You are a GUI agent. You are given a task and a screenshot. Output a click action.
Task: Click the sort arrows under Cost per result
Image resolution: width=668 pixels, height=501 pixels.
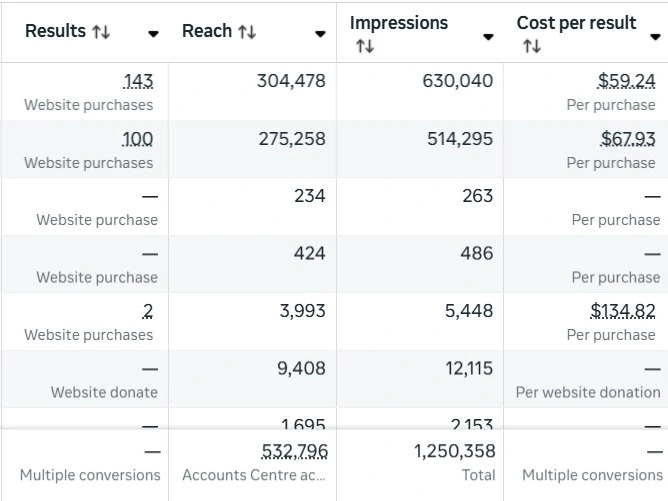click(531, 47)
